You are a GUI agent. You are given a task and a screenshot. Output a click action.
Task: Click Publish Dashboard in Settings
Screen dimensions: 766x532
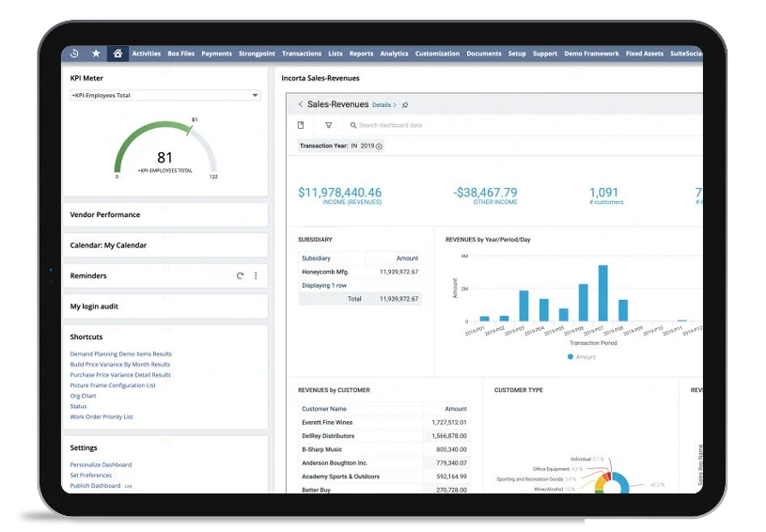(95, 486)
